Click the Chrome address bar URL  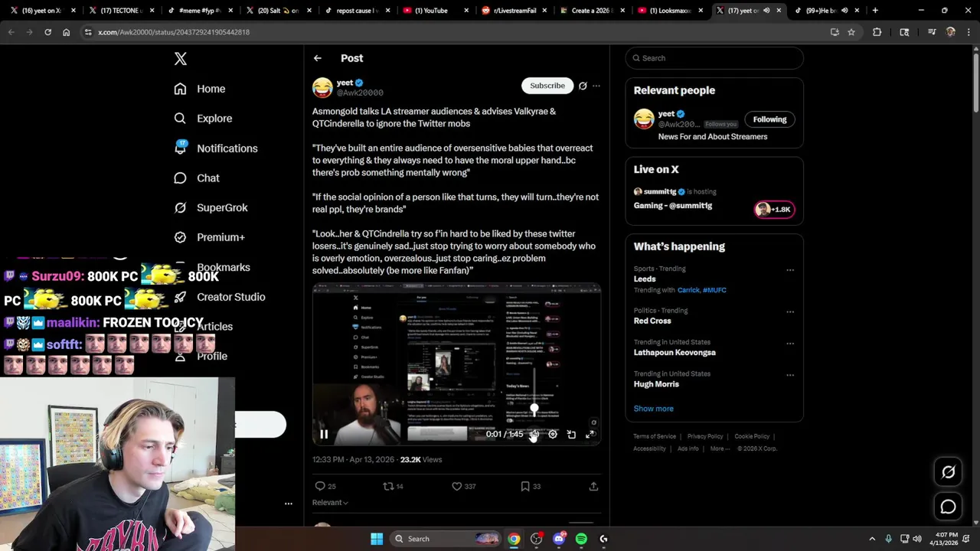tap(174, 32)
